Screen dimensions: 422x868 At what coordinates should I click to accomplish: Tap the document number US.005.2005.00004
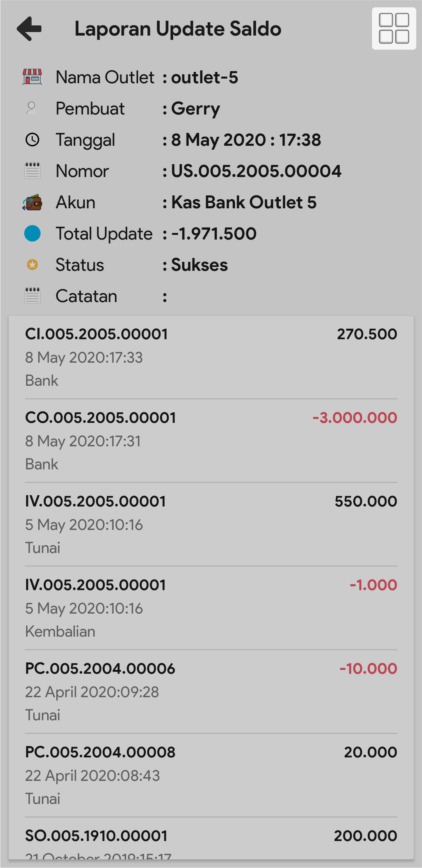256,171
